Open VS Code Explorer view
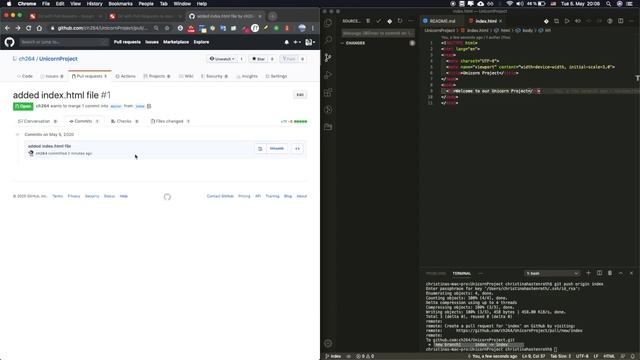640x360 pixels. (x=328, y=23)
